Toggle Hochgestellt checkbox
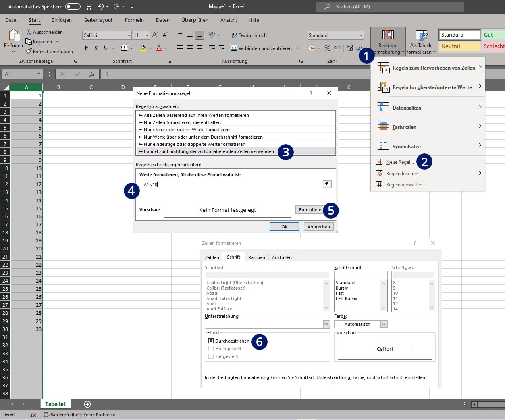This screenshot has width=505, height=420. (211, 348)
